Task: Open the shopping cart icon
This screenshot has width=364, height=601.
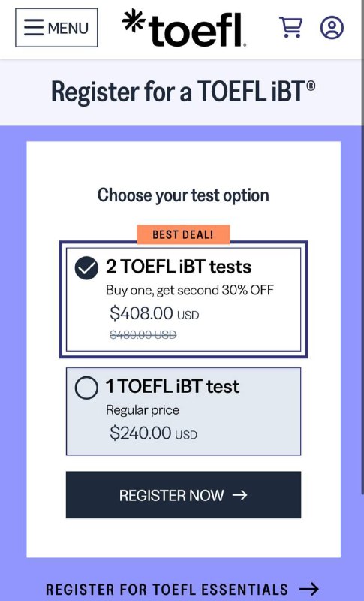Action: point(291,27)
